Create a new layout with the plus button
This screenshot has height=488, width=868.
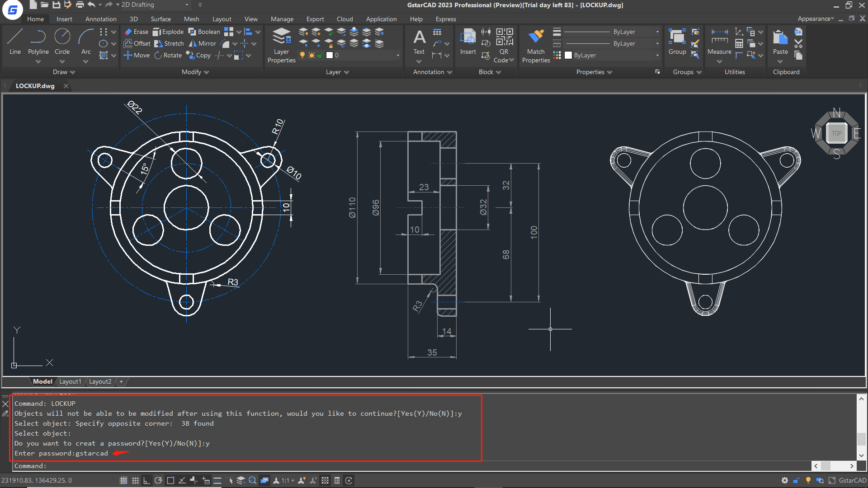tap(121, 381)
